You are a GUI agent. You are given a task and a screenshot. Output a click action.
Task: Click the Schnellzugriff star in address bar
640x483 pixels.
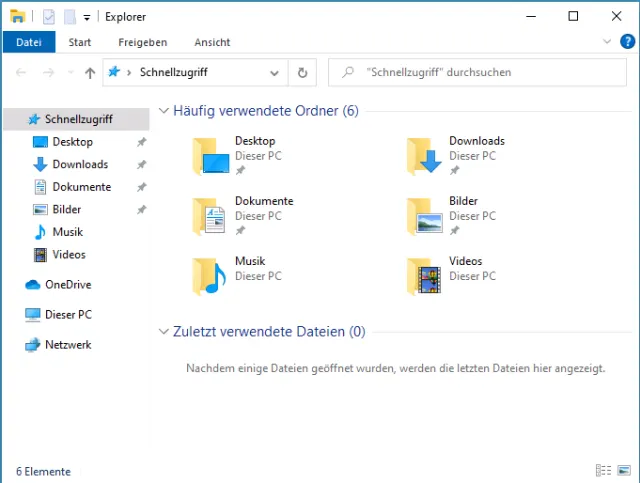coord(114,72)
